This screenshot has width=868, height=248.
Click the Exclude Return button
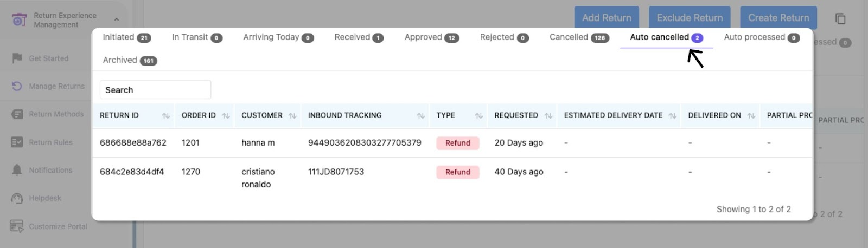tap(690, 18)
